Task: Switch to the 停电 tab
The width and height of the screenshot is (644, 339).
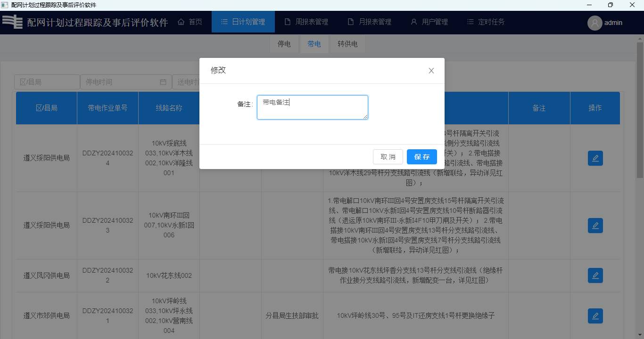Action: pyautogui.click(x=284, y=44)
